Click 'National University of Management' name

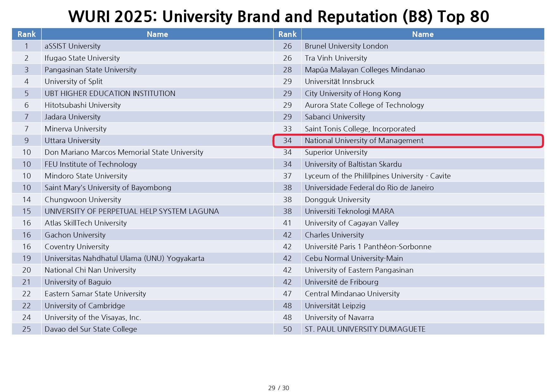point(364,141)
